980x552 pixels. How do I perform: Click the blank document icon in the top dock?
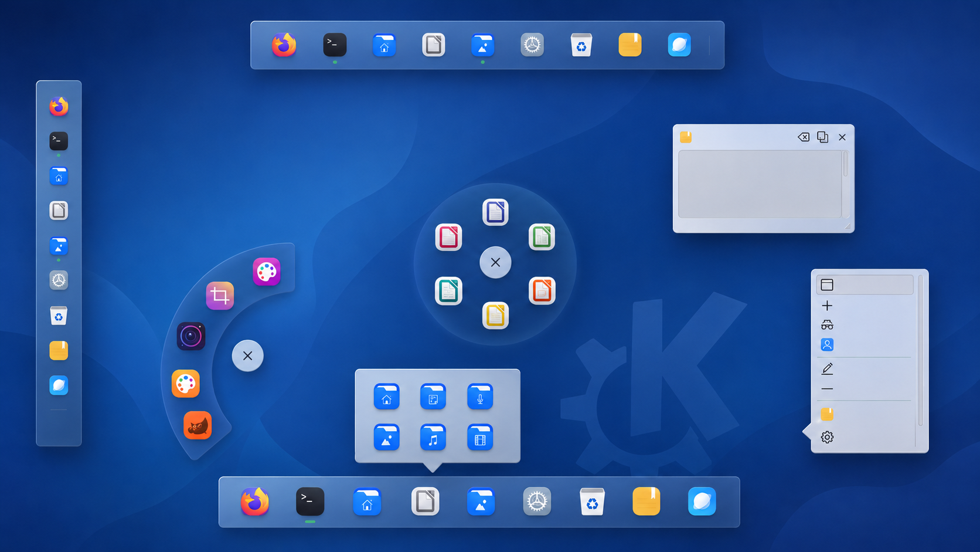(433, 45)
